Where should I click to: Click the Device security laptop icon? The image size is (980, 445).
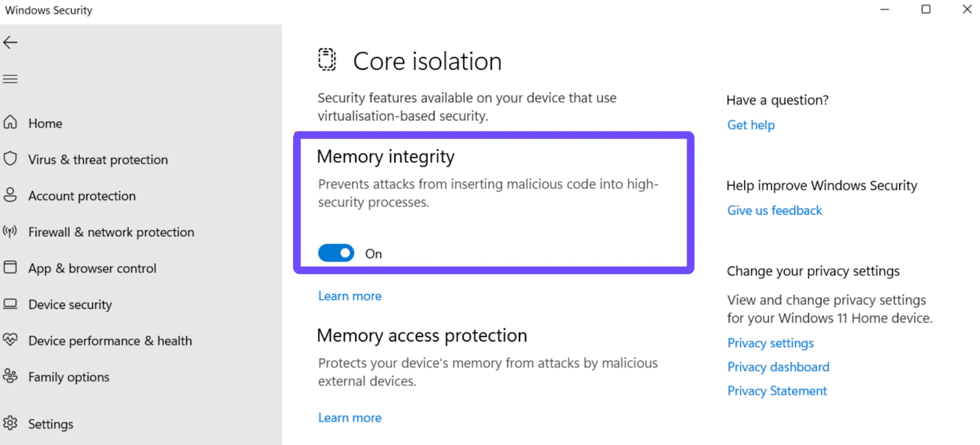tap(10, 304)
